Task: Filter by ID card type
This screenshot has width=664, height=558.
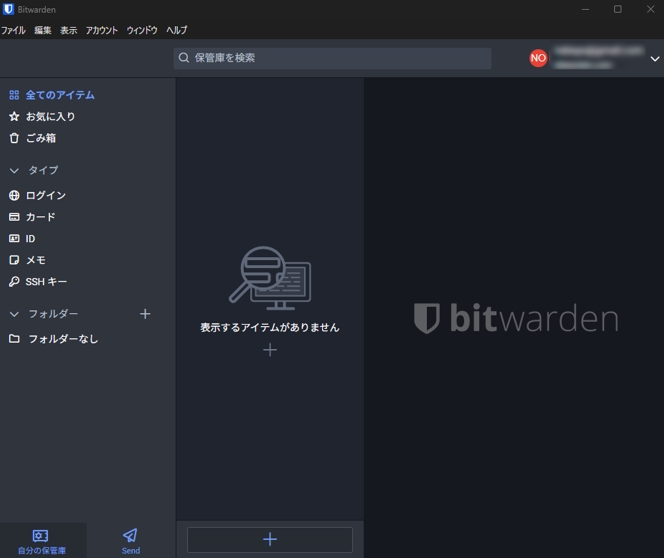Action: point(29,239)
